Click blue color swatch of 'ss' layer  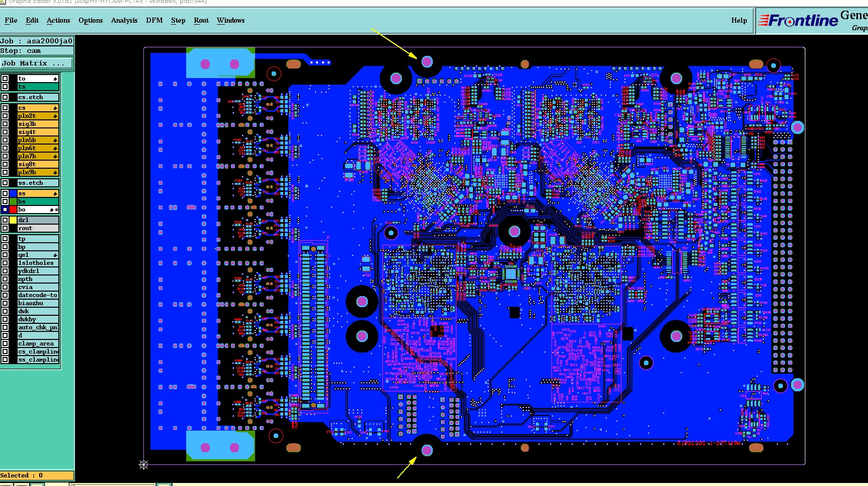pyautogui.click(x=13, y=193)
